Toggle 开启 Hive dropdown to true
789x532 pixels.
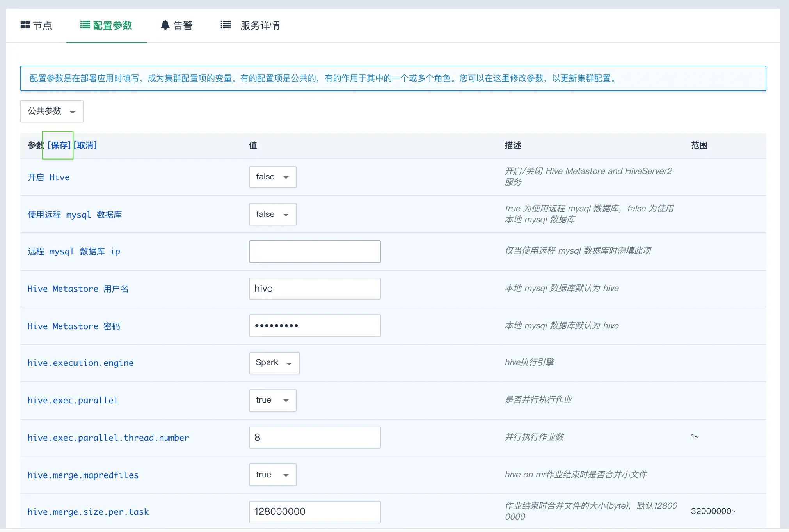(270, 176)
